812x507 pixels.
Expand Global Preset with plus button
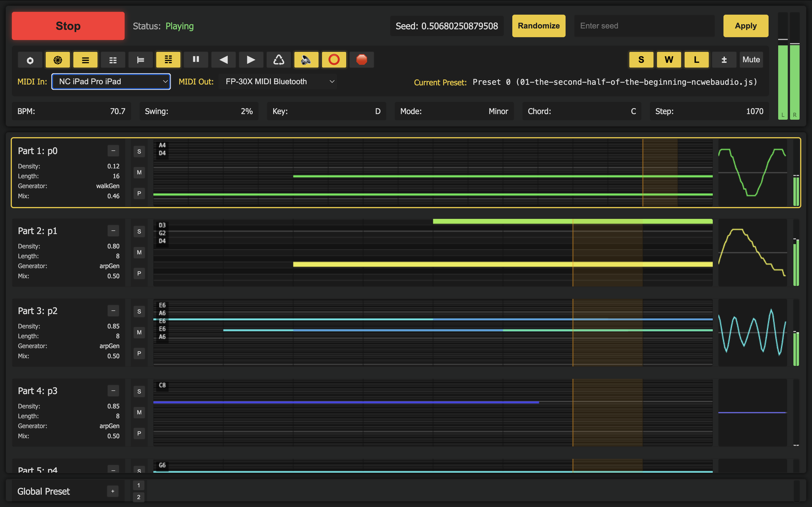[x=113, y=491]
